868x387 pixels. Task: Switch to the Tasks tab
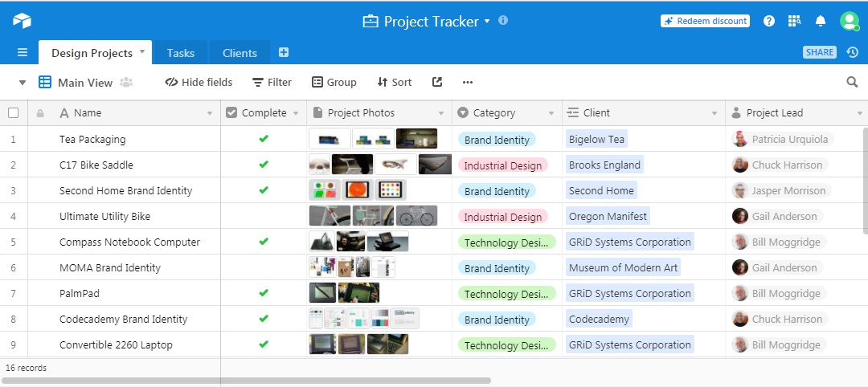[181, 52]
